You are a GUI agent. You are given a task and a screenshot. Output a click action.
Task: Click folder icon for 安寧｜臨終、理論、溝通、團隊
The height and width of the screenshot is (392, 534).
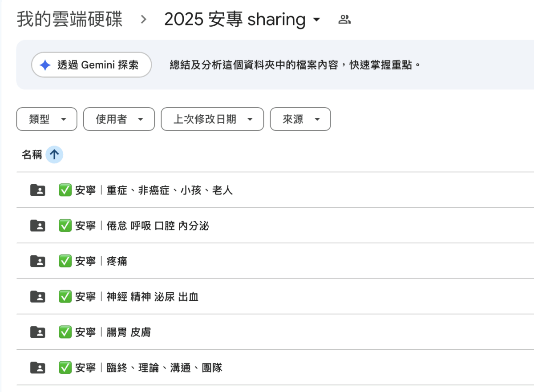(x=38, y=368)
